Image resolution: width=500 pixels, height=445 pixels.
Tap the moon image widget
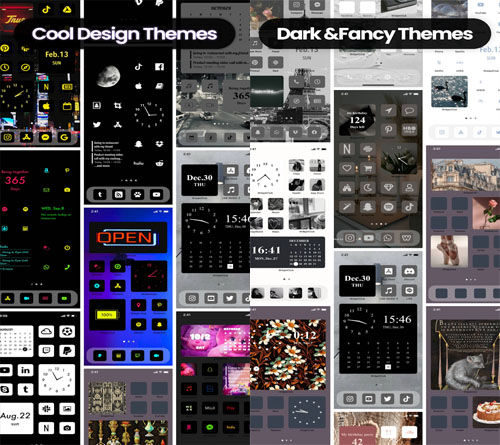pyautogui.click(x=108, y=76)
